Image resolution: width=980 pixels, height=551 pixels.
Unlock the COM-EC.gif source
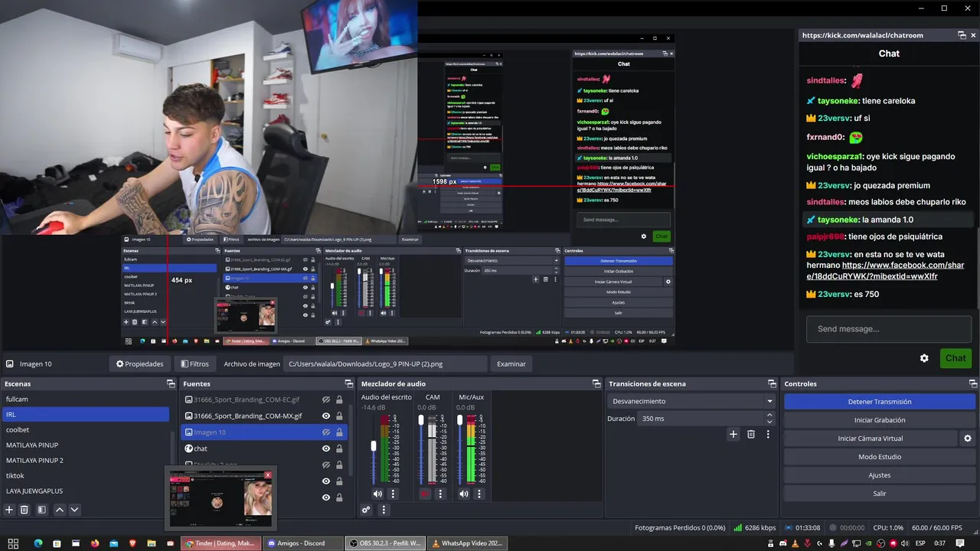[x=339, y=399]
